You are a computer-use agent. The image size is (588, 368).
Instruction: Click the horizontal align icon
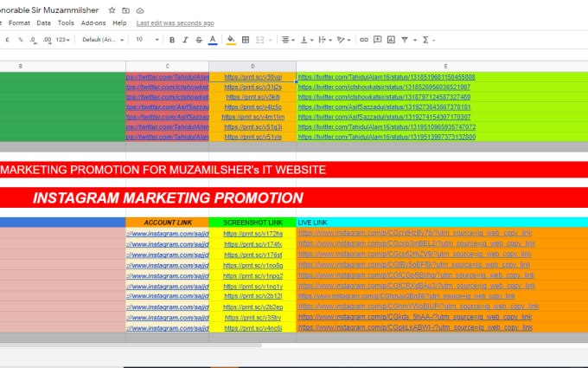tap(285, 40)
